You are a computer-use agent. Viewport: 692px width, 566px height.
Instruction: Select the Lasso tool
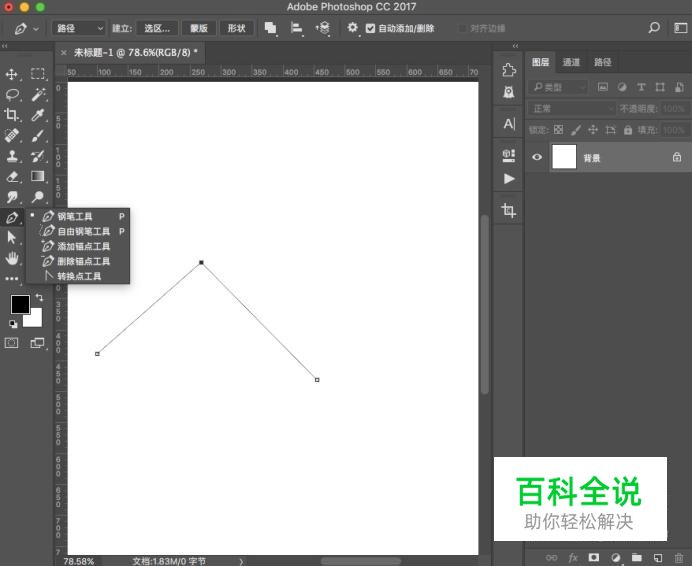click(11, 94)
